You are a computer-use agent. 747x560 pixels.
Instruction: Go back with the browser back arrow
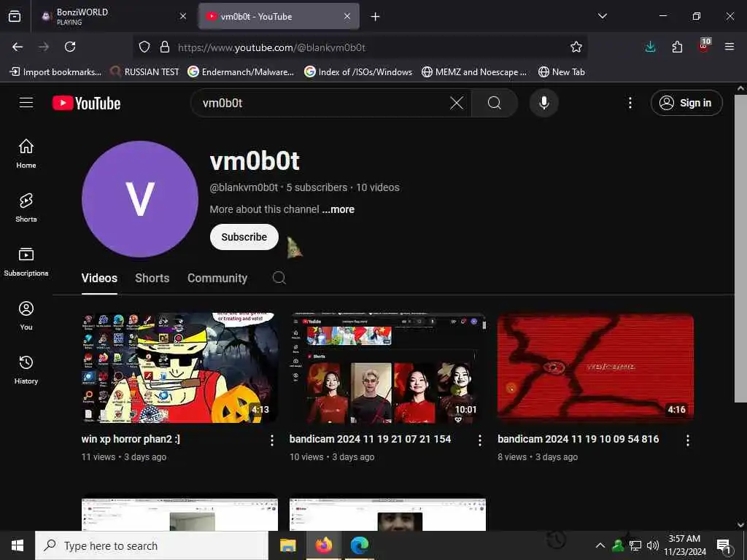[18, 47]
